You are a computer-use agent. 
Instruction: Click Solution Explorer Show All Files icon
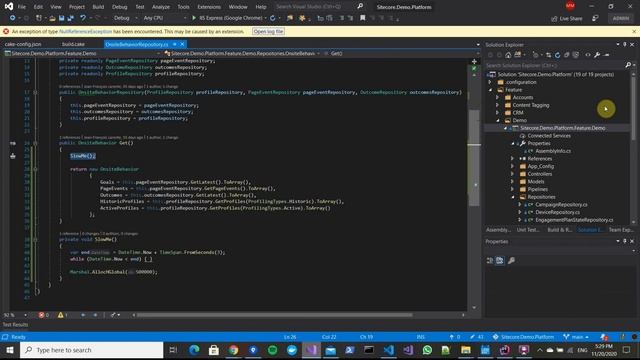pyautogui.click(x=576, y=55)
